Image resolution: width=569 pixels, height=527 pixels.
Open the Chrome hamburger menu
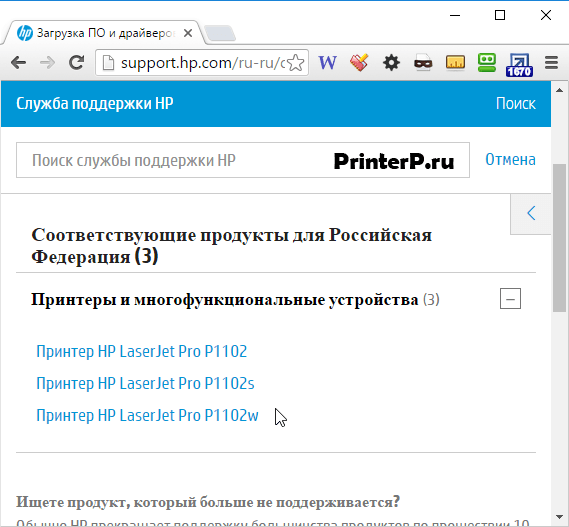click(x=551, y=63)
